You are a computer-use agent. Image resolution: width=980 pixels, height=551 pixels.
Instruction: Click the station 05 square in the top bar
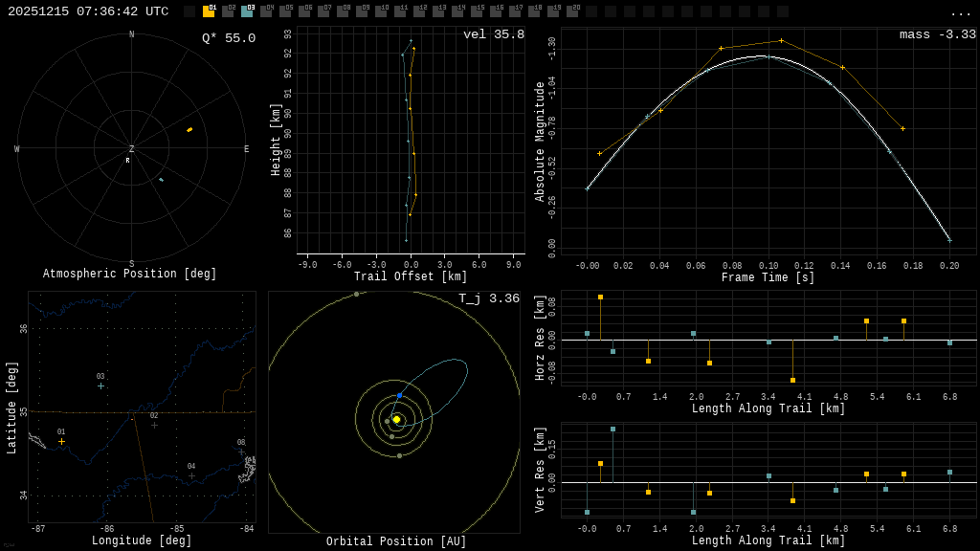[x=285, y=11]
